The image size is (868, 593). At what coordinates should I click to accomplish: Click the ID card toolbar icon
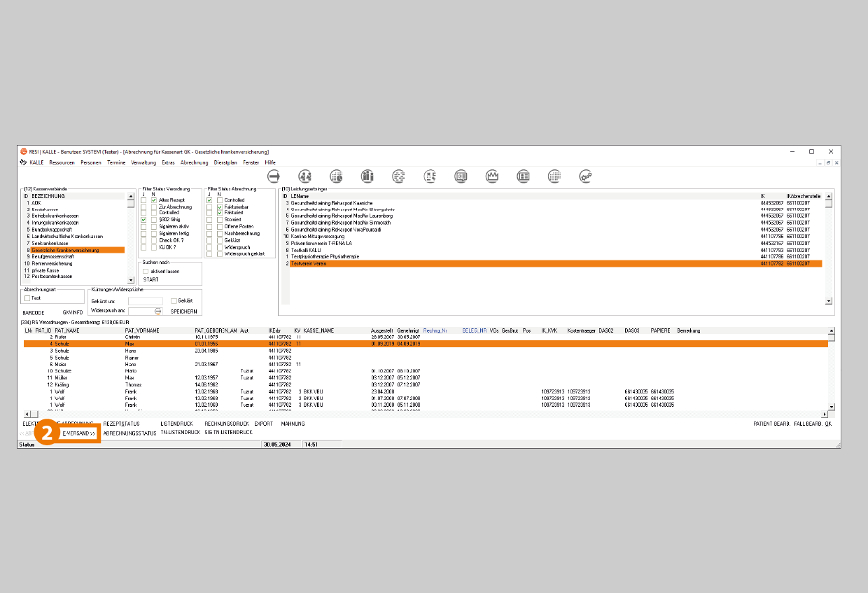(x=524, y=176)
